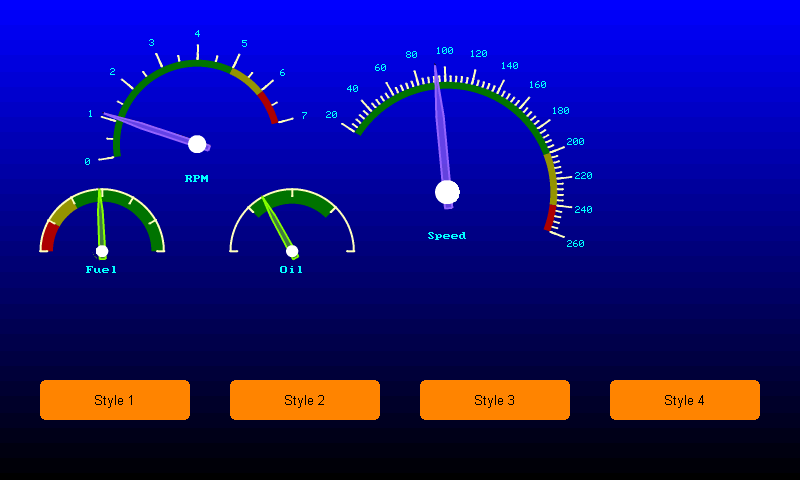Viewport: 800px width, 480px height.
Task: Click the 60 value on Speed gauge
Action: (x=380, y=67)
